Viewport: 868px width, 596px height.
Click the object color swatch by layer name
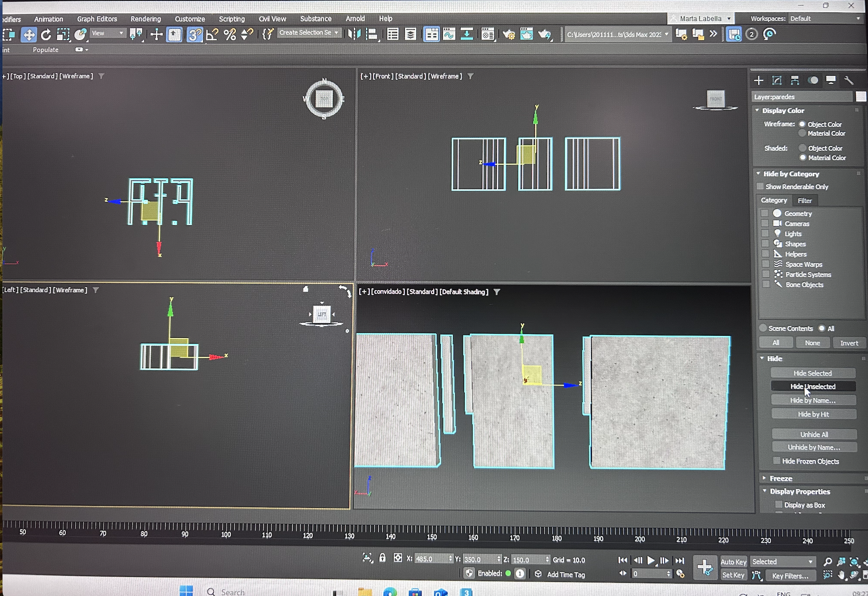tap(861, 97)
